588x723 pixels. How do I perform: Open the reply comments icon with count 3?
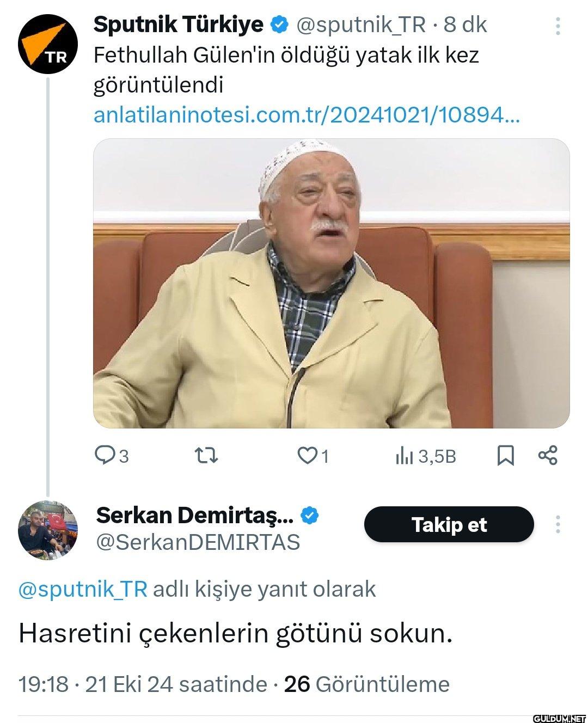click(x=112, y=455)
